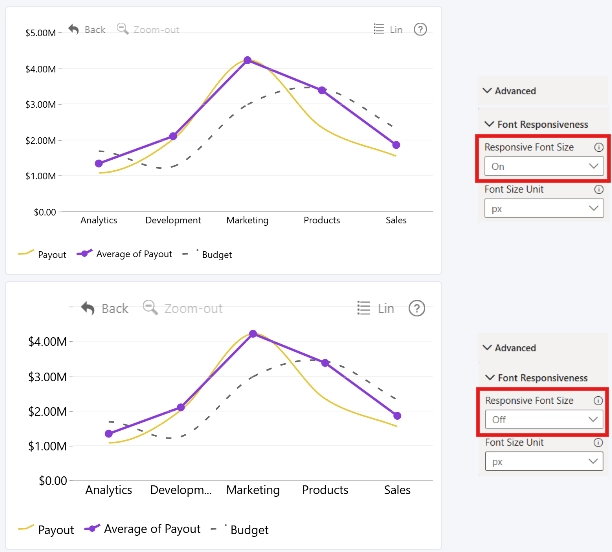Click Sales axis label in bottom chart

tap(397, 490)
